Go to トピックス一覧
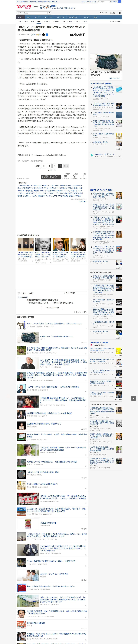 tap(115, 21)
